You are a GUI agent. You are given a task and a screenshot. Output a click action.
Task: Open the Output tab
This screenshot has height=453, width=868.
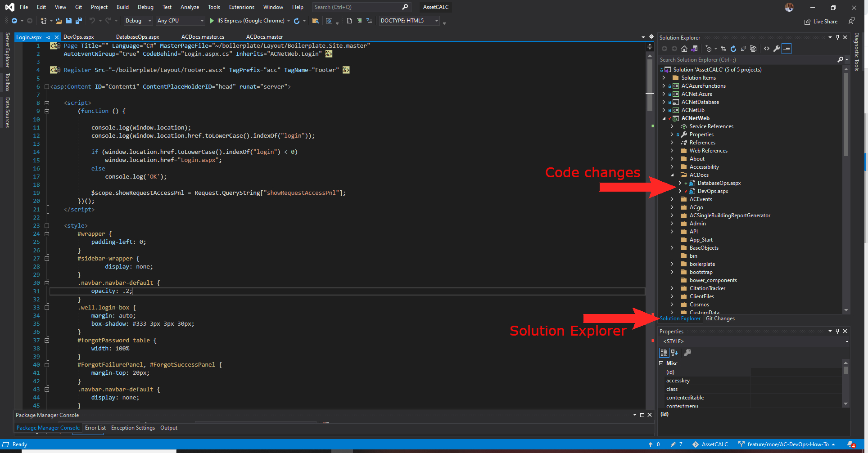169,428
